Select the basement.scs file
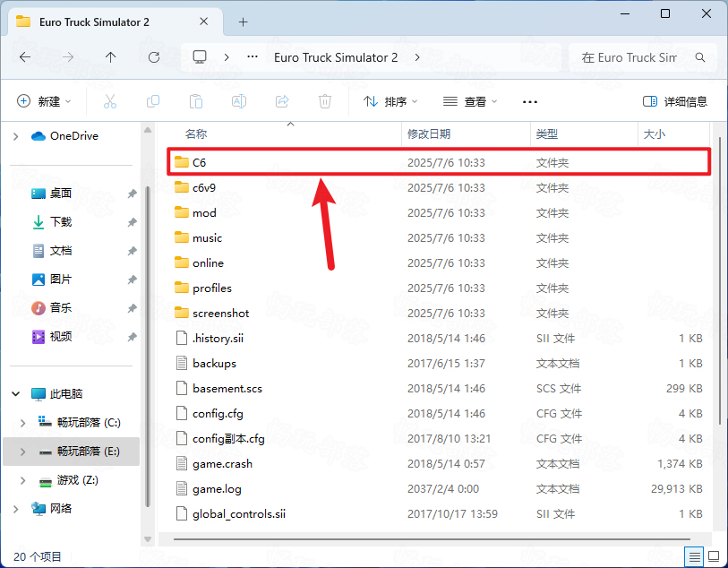The image size is (728, 568). 439,388
